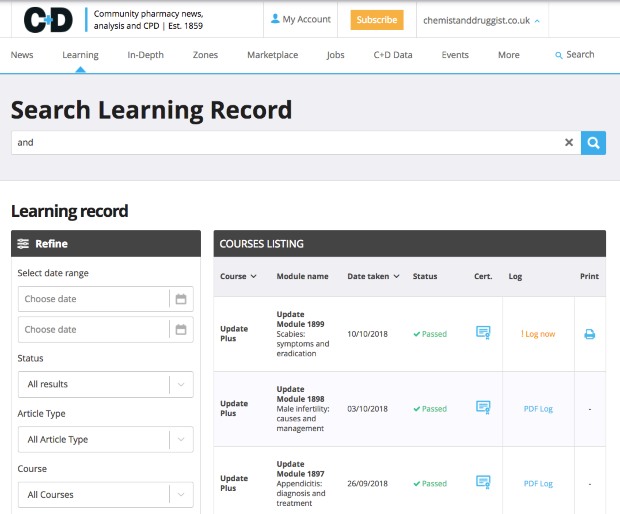620x514 pixels.
Task: Open the Jobs menu
Action: click(x=335, y=55)
